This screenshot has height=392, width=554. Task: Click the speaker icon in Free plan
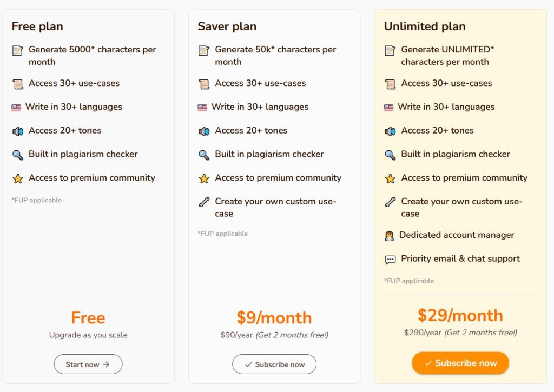click(18, 131)
